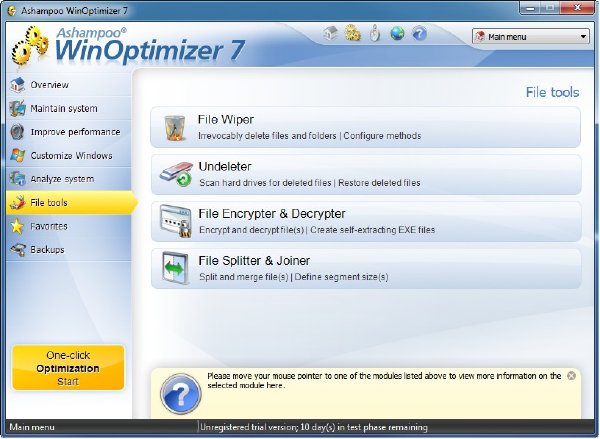Click the Analyze system icon in the sidebar
600x439 pixels.
(18, 179)
